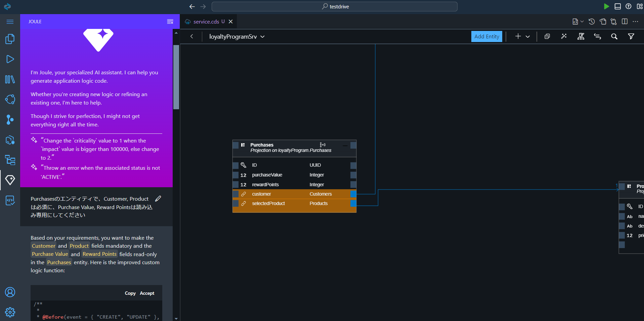644x321 pixels.
Task: Open the timeline history icon
Action: [592, 22]
